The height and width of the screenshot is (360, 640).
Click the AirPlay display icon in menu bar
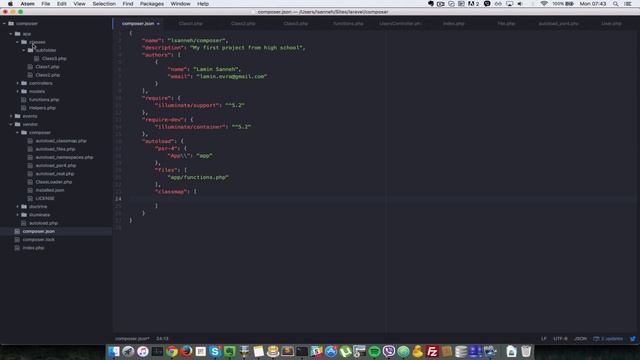tap(509, 4)
